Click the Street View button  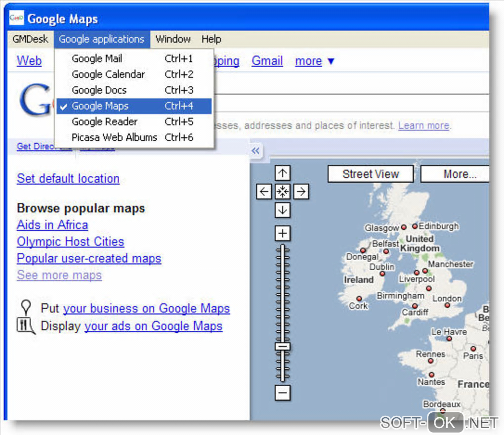pyautogui.click(x=371, y=174)
